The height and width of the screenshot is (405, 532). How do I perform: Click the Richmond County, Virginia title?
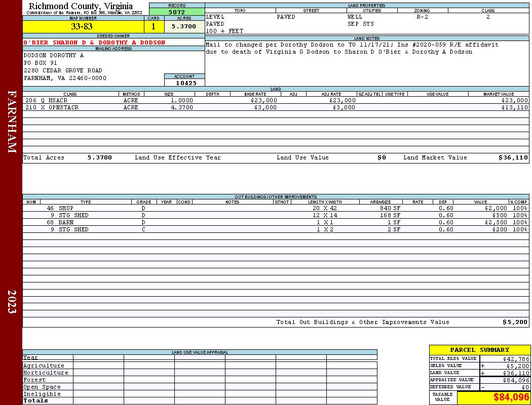click(81, 6)
